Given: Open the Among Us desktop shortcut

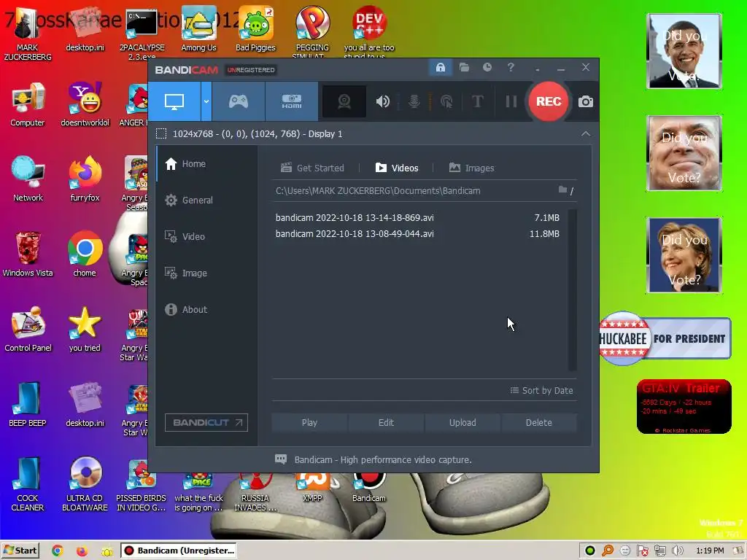Looking at the screenshot, I should tap(198, 28).
